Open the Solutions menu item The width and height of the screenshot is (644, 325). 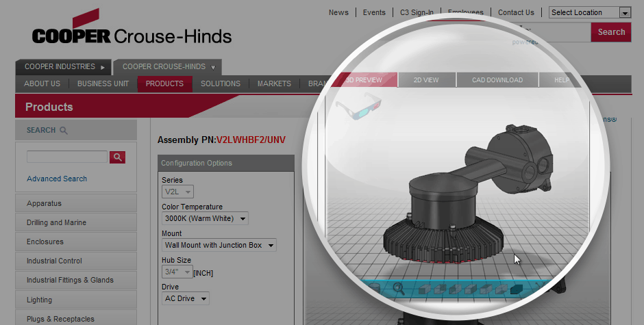[220, 83]
